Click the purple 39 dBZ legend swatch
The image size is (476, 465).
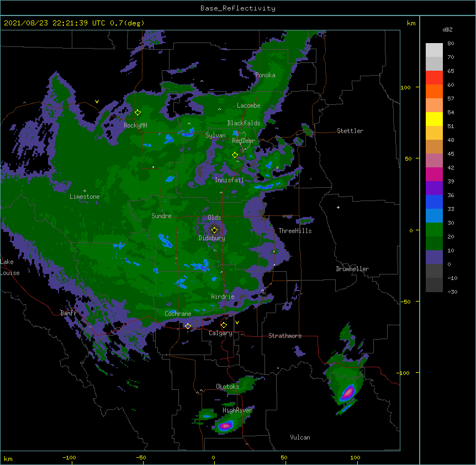(434, 188)
